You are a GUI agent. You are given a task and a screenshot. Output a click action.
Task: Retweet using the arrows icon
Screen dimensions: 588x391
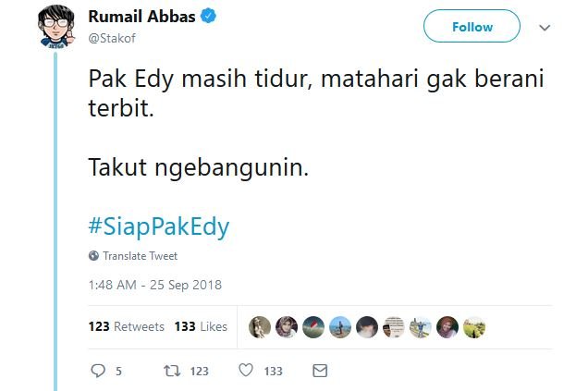click(171, 371)
